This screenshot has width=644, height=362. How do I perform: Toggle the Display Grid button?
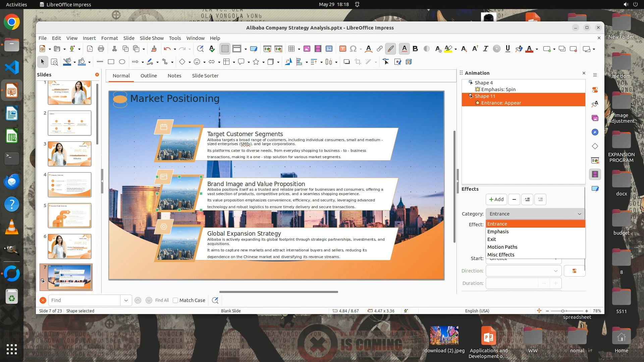tap(225, 49)
